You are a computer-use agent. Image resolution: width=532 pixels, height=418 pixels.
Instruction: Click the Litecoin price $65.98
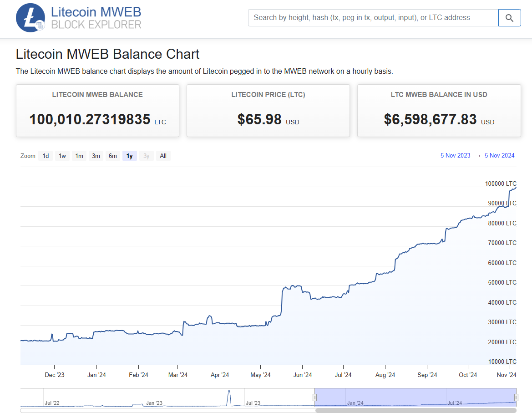(259, 119)
